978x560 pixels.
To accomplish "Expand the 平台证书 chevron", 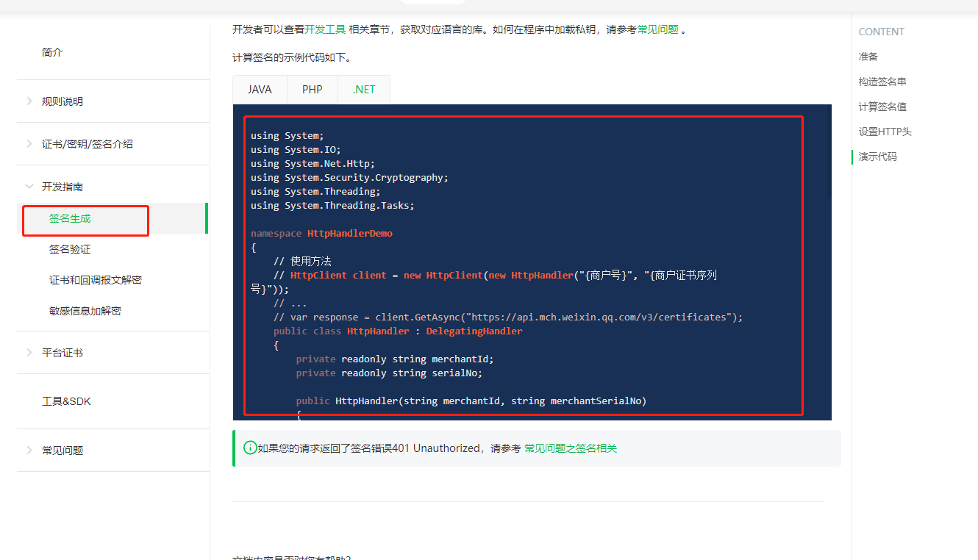I will 29,353.
